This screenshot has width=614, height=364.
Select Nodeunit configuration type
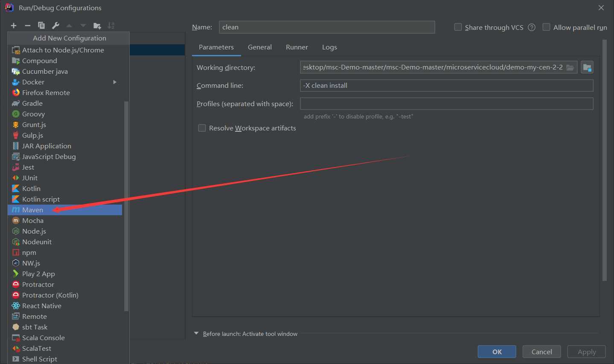point(65,242)
